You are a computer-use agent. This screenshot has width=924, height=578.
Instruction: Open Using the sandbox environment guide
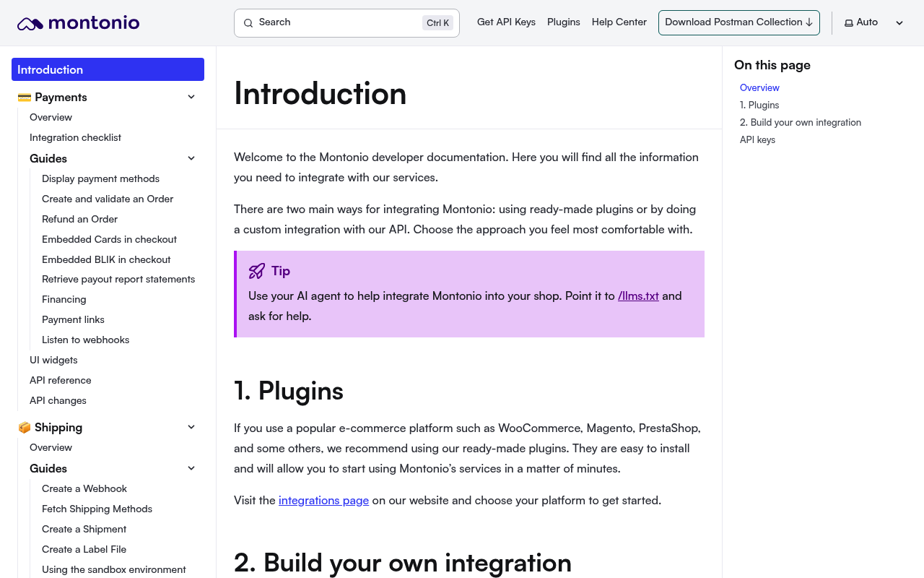[x=113, y=569]
